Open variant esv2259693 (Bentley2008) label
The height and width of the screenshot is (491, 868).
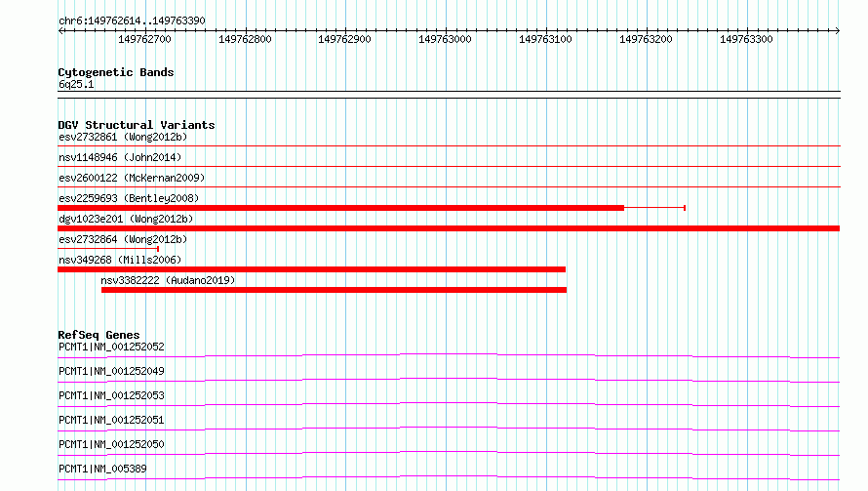(129, 198)
